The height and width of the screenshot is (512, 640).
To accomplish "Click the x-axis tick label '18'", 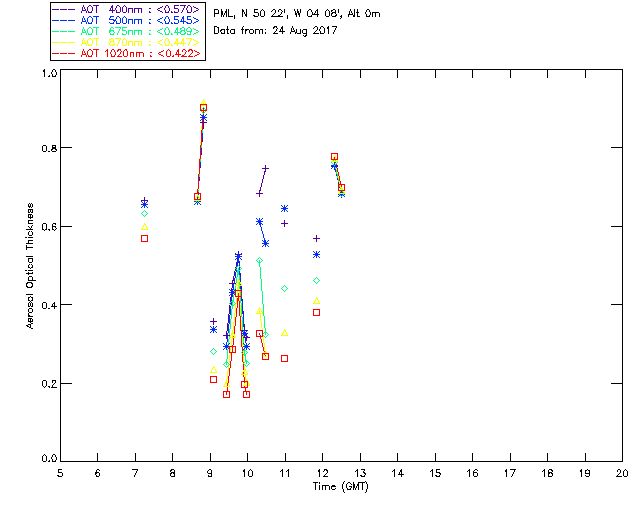I will [x=547, y=473].
